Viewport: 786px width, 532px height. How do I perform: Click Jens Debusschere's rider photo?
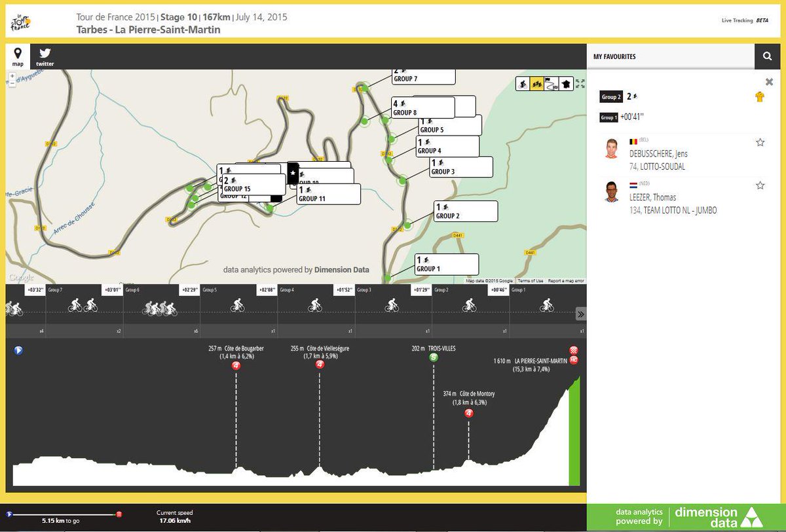612,148
